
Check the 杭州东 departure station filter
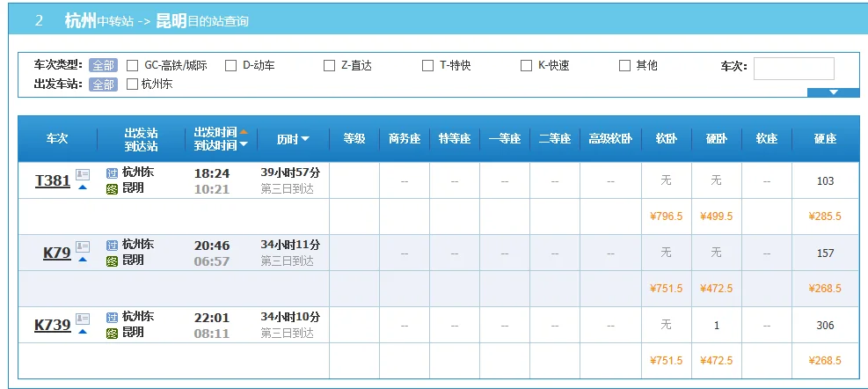tap(132, 84)
